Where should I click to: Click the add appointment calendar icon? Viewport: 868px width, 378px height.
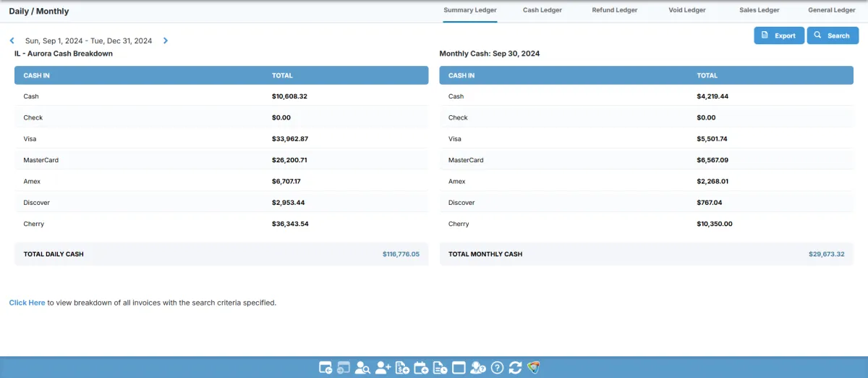pyautogui.click(x=421, y=368)
